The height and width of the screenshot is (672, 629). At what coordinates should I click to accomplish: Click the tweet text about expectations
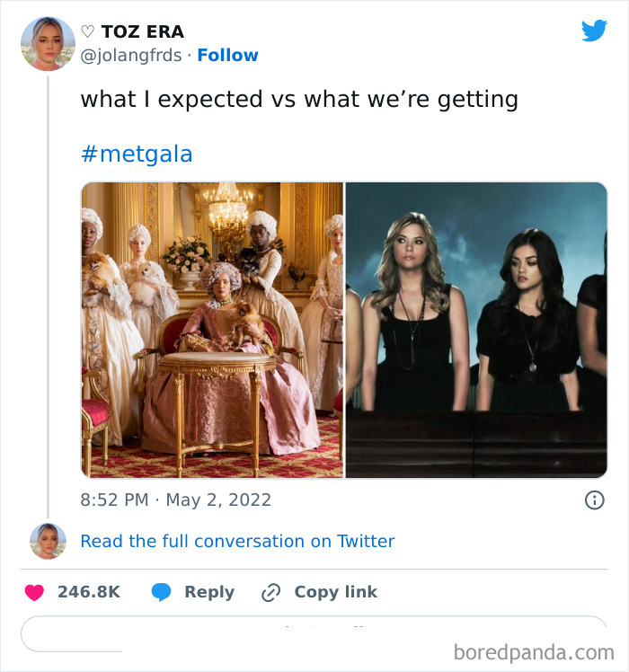(x=299, y=99)
